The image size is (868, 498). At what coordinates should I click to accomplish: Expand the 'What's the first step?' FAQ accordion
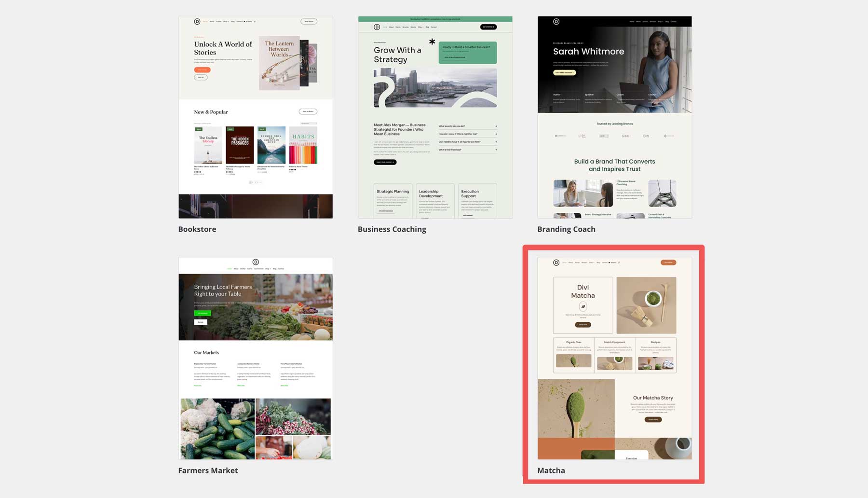pos(467,150)
